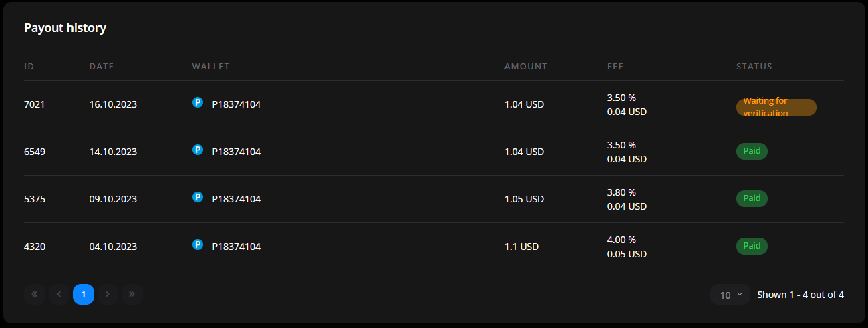The image size is (868, 328).
Task: Jump to last page with double-right arrows
Action: pos(132,294)
